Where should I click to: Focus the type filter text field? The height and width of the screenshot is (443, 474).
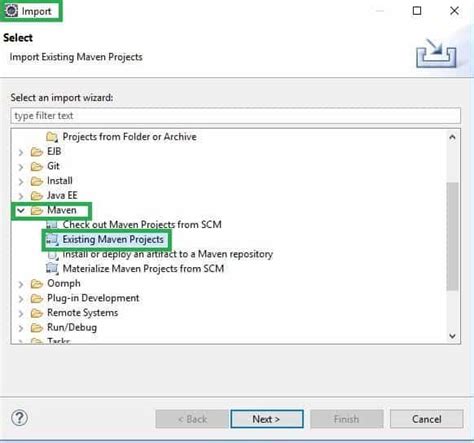pos(236,116)
